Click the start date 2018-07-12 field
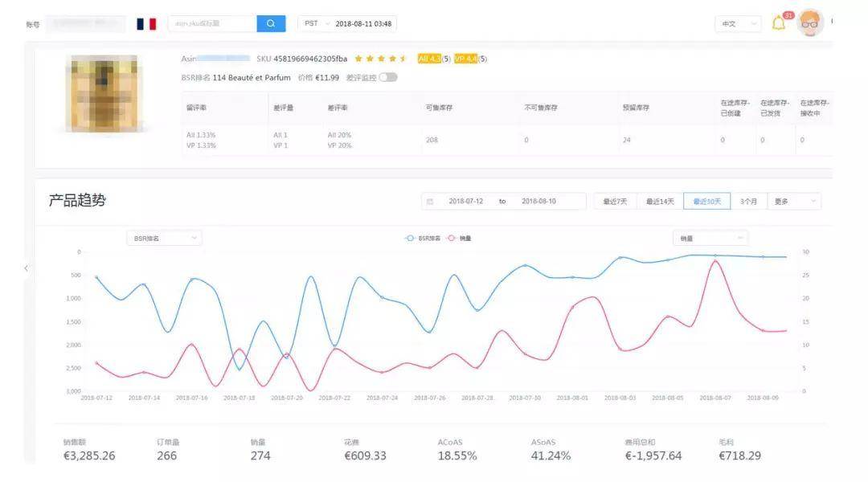 point(466,202)
